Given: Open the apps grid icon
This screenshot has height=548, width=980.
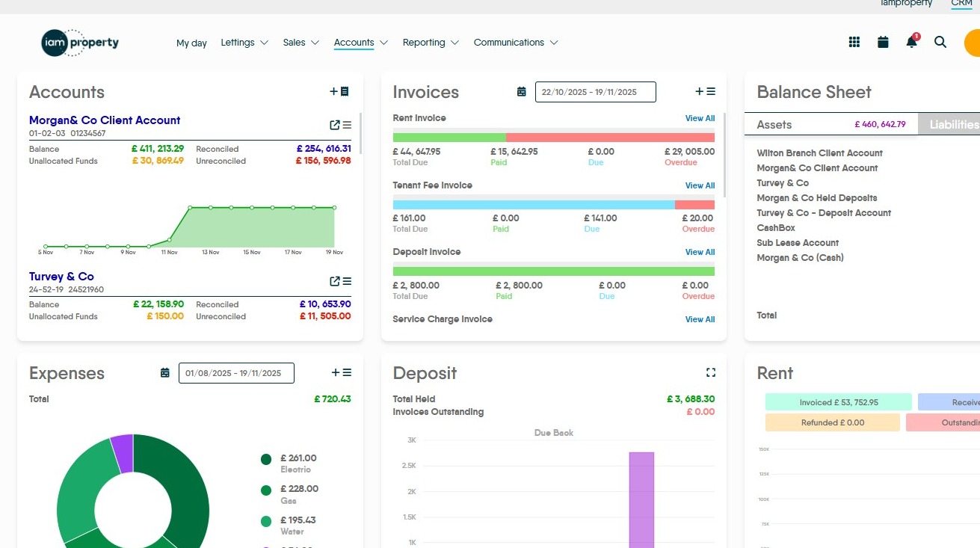Looking at the screenshot, I should click(x=854, y=43).
